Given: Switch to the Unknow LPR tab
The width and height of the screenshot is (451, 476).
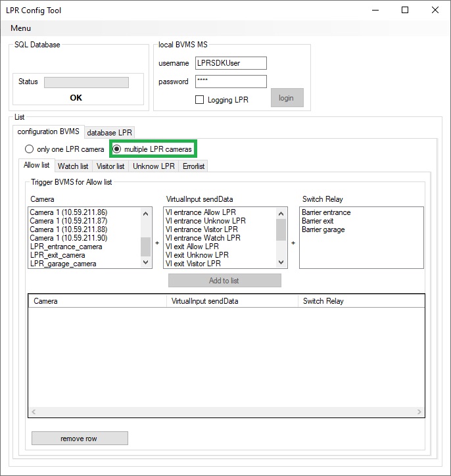Looking at the screenshot, I should [x=154, y=166].
